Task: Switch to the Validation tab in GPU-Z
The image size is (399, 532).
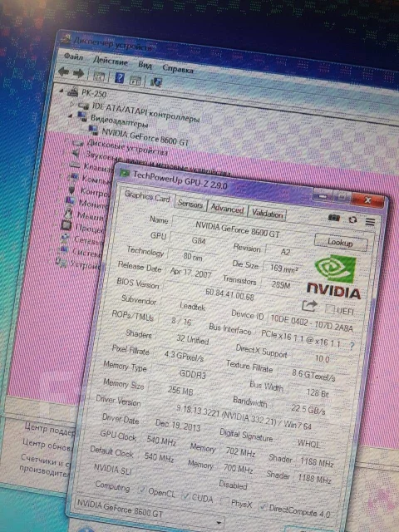Action: (x=268, y=213)
